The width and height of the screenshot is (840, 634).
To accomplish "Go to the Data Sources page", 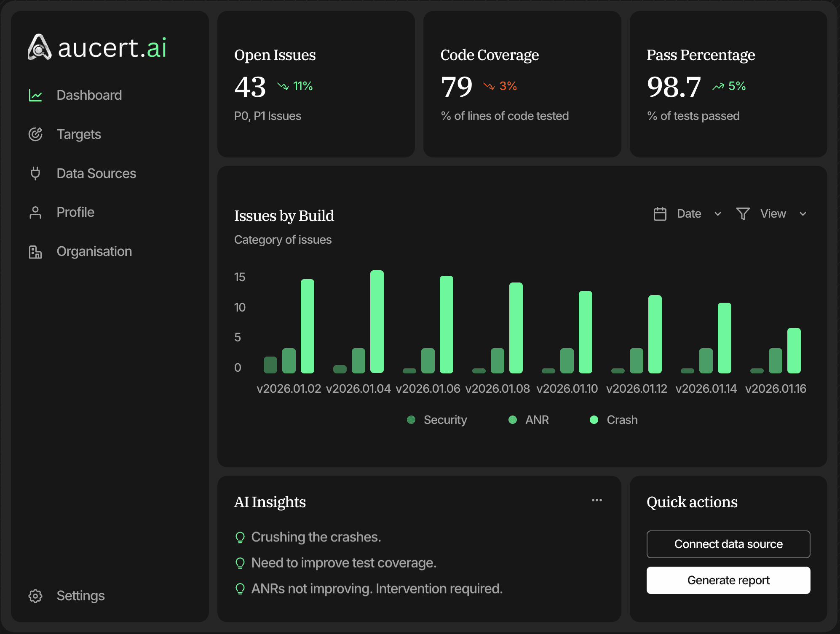I will pos(96,173).
